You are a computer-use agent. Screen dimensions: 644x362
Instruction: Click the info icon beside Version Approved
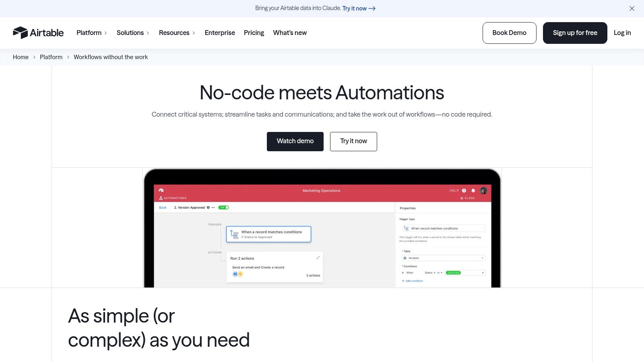tap(208, 208)
